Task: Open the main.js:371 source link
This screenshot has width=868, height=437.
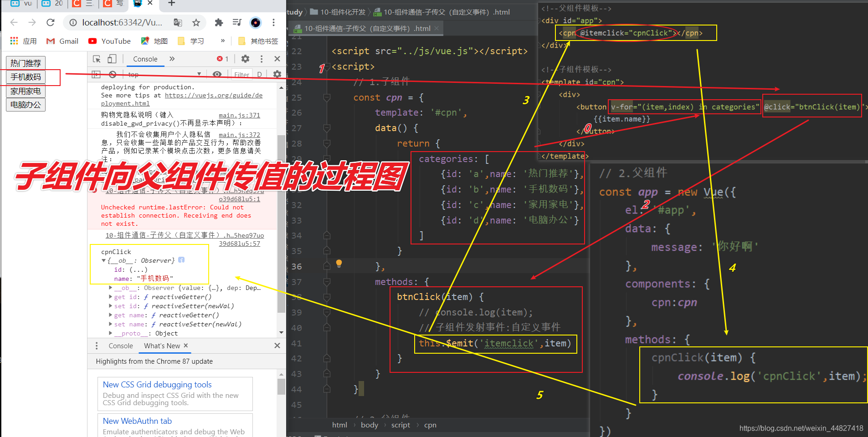Action: coord(240,115)
